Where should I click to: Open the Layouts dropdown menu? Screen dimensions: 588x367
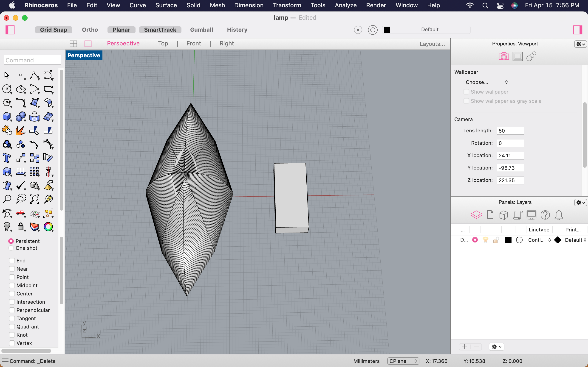pyautogui.click(x=431, y=44)
